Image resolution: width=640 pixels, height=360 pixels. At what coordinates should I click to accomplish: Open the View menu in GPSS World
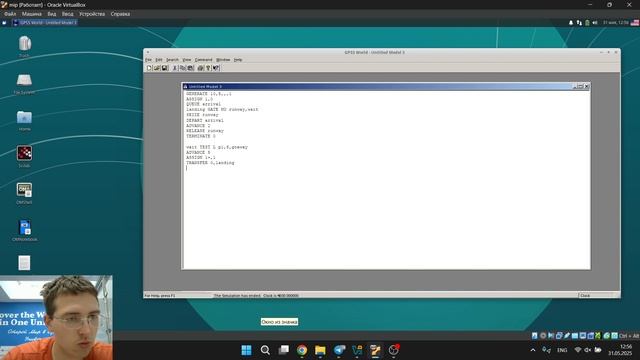pyautogui.click(x=187, y=60)
